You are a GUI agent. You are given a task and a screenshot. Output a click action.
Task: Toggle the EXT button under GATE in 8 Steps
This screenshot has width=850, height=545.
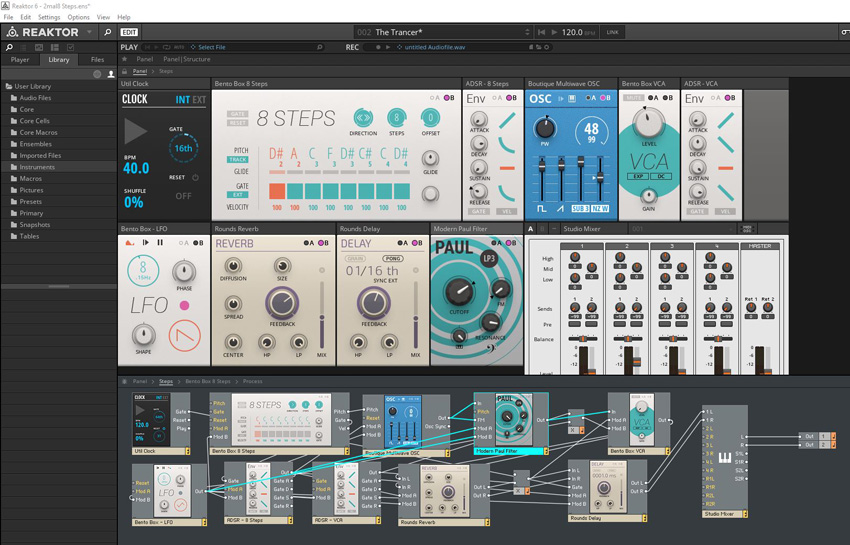[237, 195]
